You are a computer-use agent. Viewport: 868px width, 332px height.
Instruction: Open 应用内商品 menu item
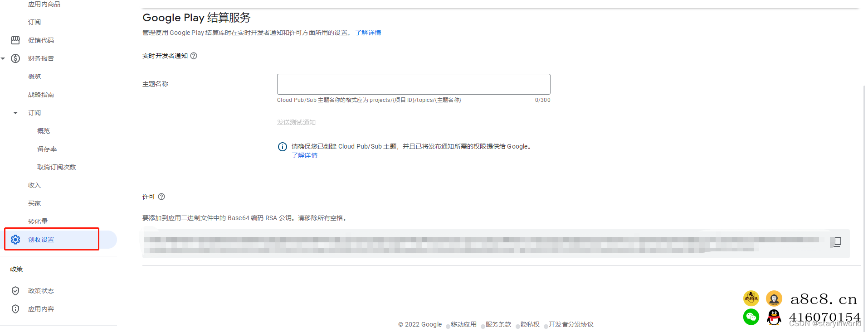click(x=44, y=4)
